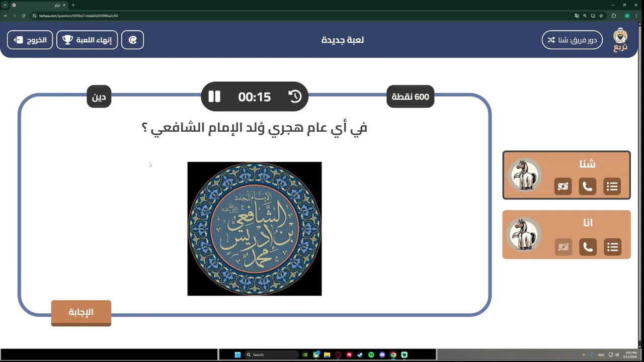The image size is (644, 362).
Task: Reload the page in the browser
Action: (23, 16)
